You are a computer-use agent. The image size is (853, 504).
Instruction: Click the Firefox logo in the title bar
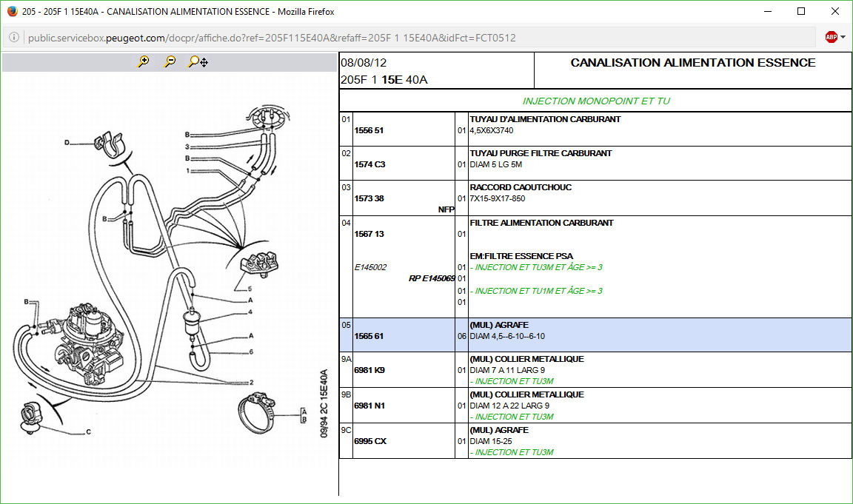[x=11, y=11]
